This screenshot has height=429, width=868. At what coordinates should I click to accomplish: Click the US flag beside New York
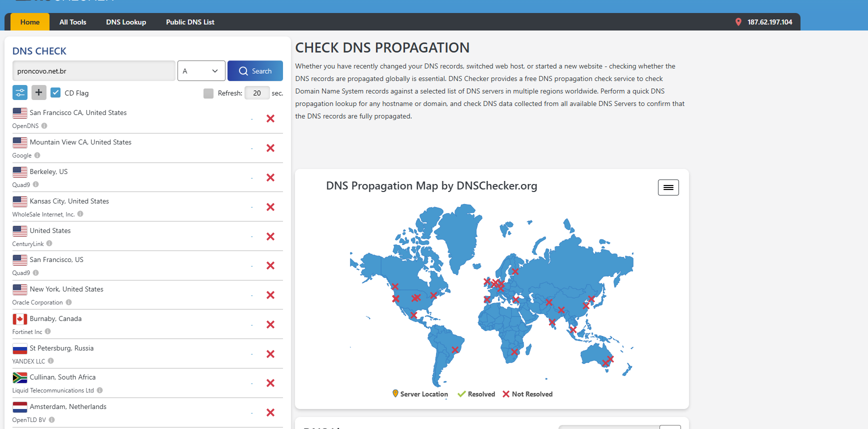[20, 289]
